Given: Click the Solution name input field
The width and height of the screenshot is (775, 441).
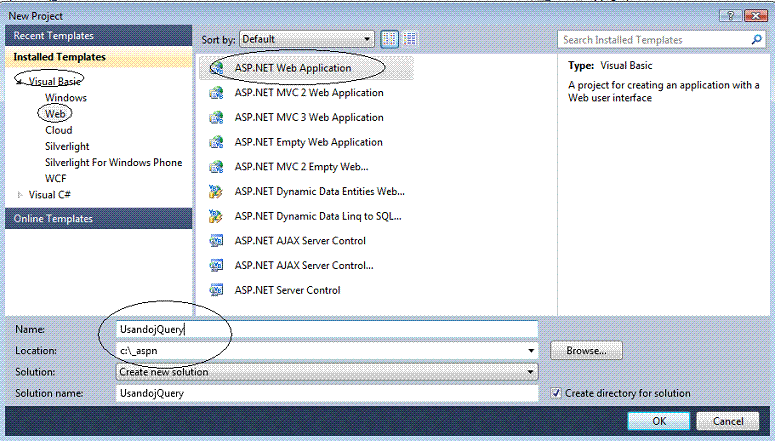Looking at the screenshot, I should click(327, 393).
